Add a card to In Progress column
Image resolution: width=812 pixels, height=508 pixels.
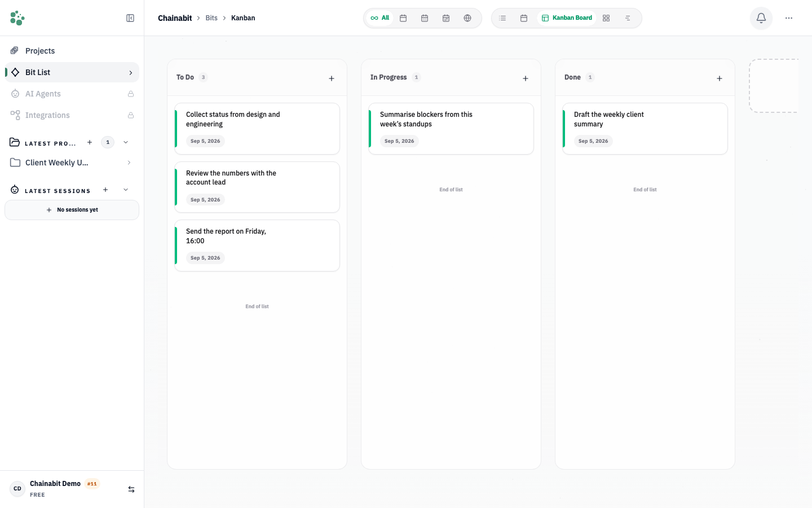coord(526,78)
